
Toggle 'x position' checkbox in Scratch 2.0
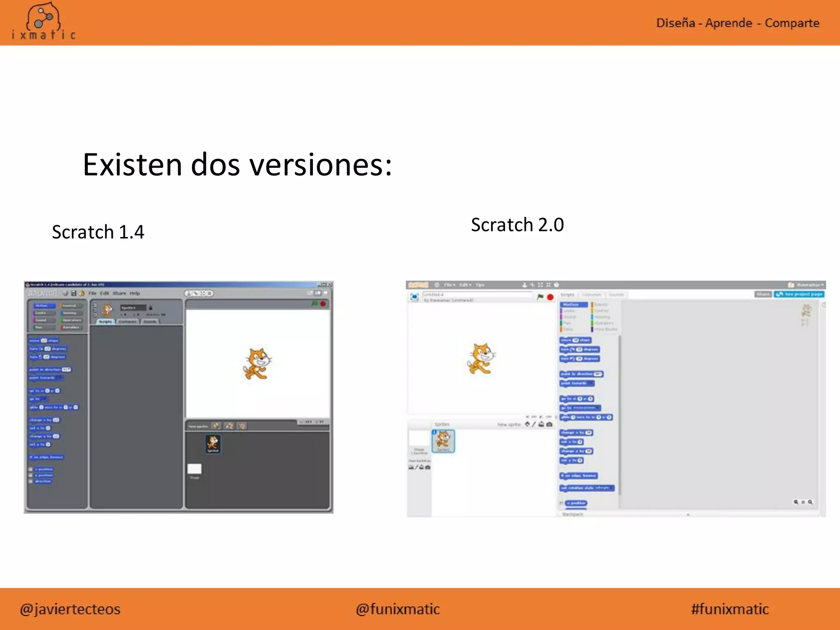click(562, 503)
